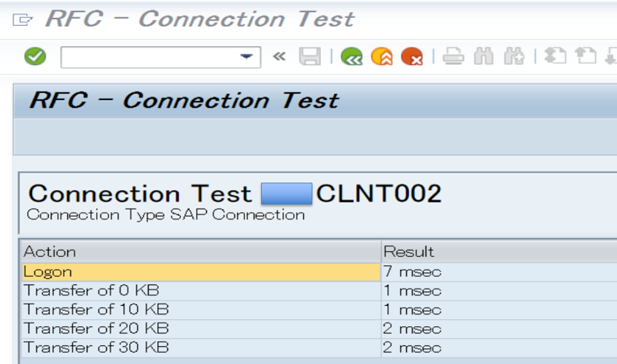Click the red Cancel icon

(412, 56)
